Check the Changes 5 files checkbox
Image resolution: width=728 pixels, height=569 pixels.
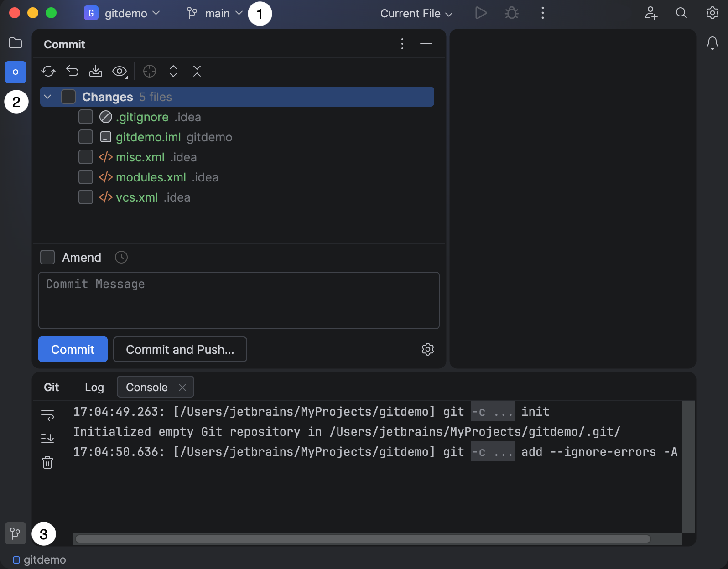coord(68,97)
